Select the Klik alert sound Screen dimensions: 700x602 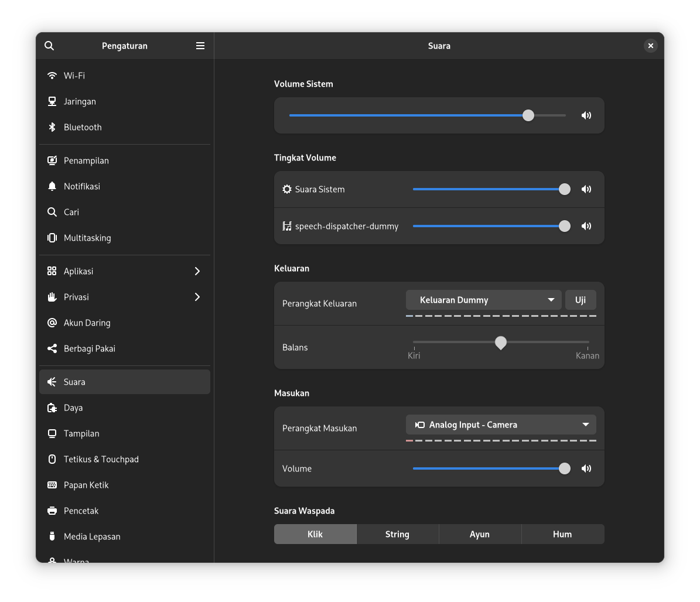tap(315, 534)
